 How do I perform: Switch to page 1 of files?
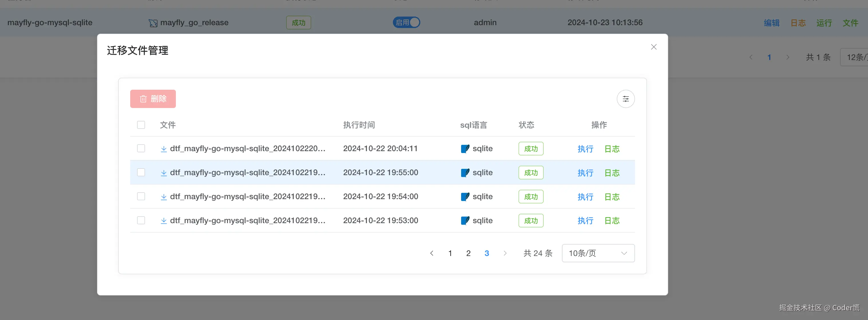pyautogui.click(x=450, y=253)
